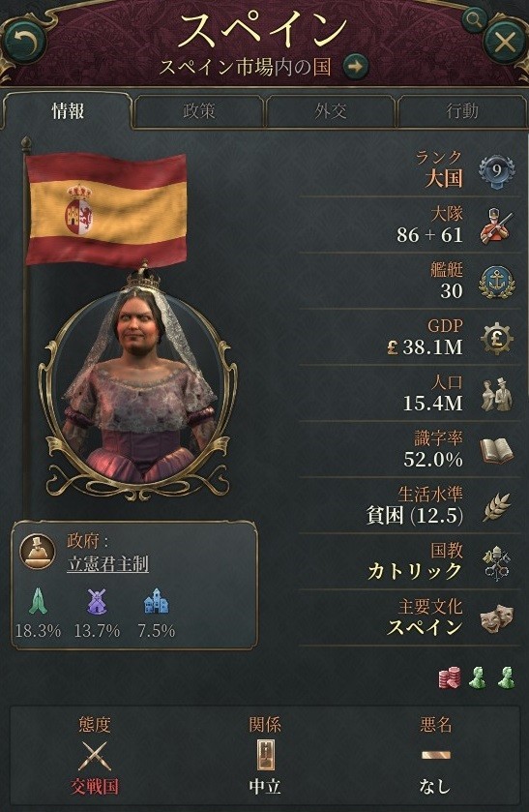Click the rank 9 great power badge
The image size is (529, 812).
496,172
